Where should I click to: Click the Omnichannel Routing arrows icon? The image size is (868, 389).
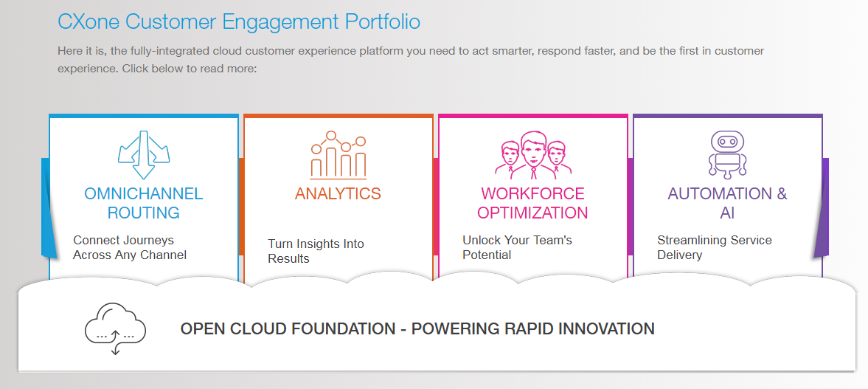pos(144,154)
